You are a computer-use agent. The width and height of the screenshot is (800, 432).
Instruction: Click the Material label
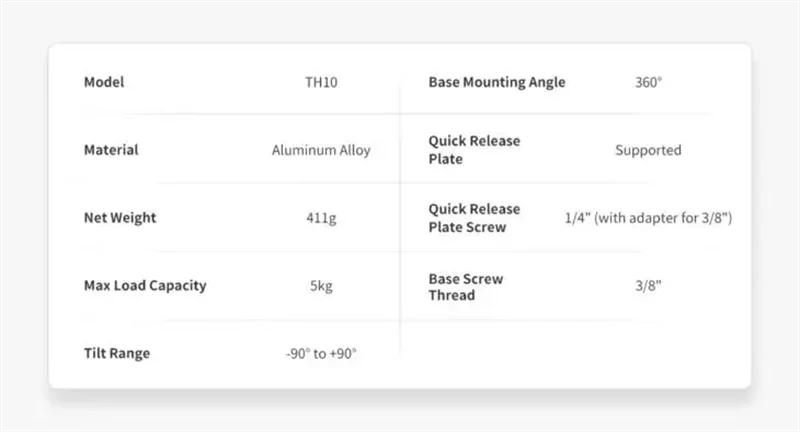(111, 150)
